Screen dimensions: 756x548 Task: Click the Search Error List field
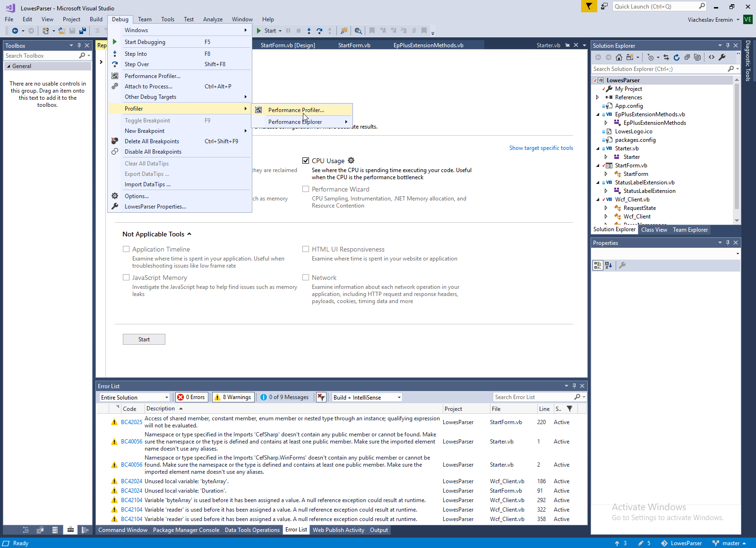[x=533, y=397]
